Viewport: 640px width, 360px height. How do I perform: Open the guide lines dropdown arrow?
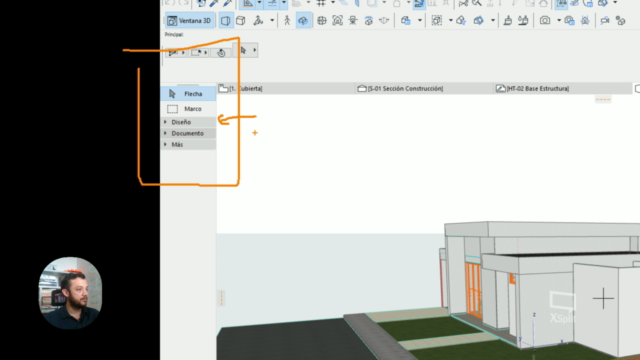pyautogui.click(x=259, y=3)
